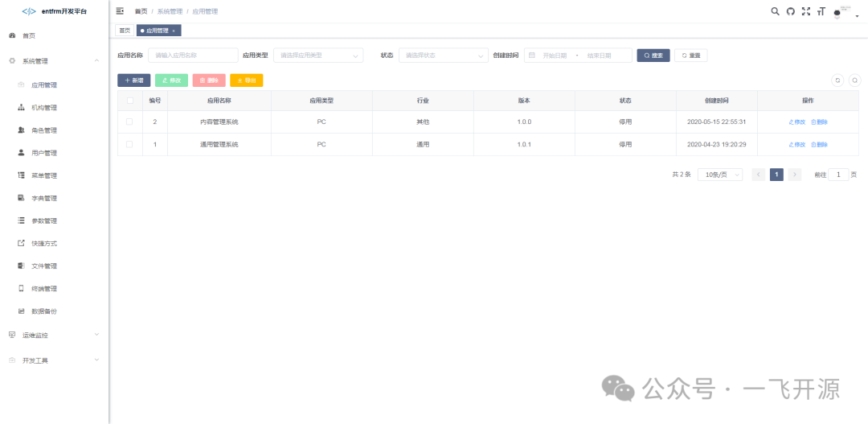Click the 数据备份 icon
The height and width of the screenshot is (424, 868).
[21, 311]
